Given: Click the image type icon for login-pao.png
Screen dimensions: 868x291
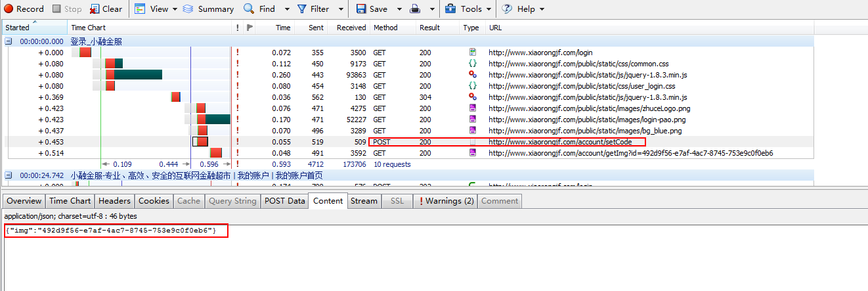Looking at the screenshot, I should point(472,120).
